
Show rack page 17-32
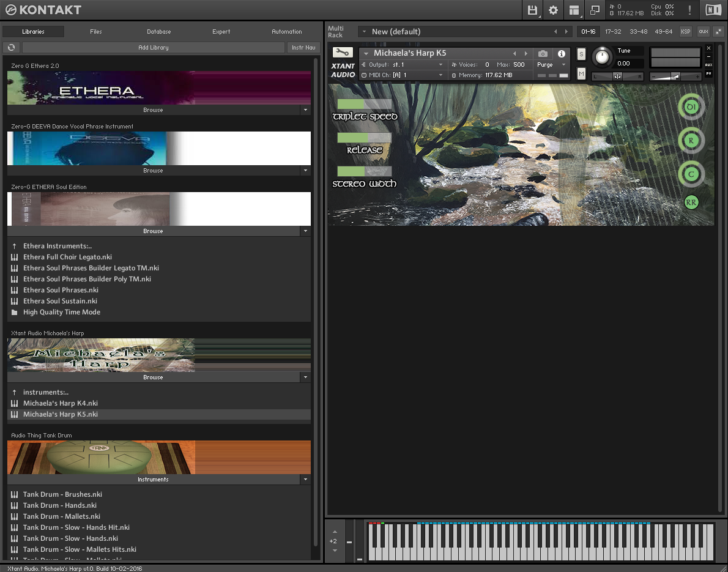613,32
